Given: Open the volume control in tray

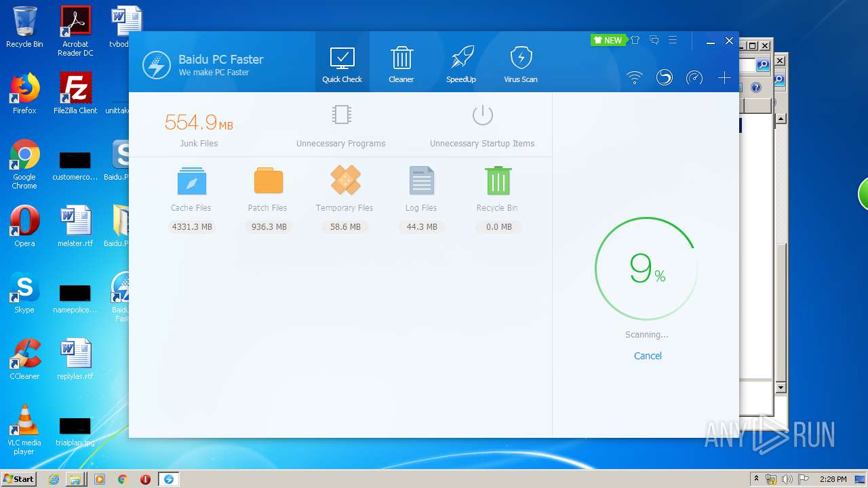Looking at the screenshot, I should (787, 480).
